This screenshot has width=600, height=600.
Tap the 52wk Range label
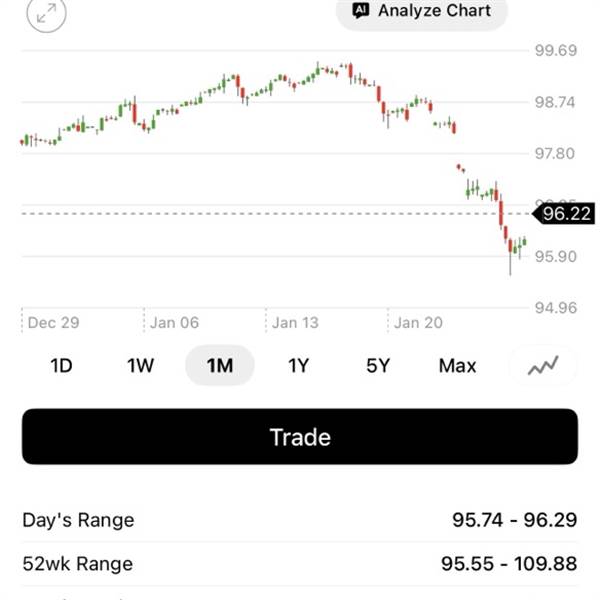77,564
